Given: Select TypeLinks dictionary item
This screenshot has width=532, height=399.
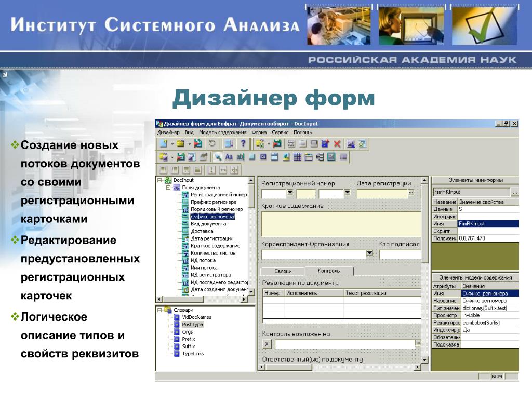Looking at the screenshot, I should [193, 353].
